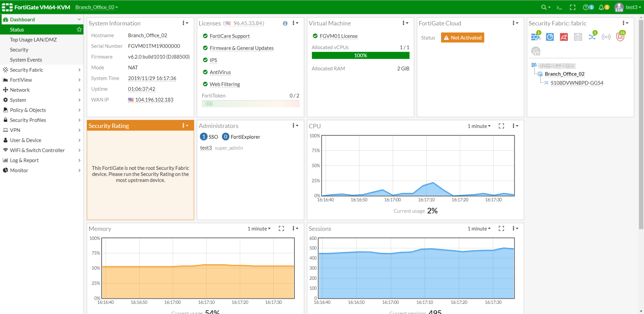644x314 pixels.
Task: Select Top Usage LAN/DMZ in sidebar
Action: point(33,40)
